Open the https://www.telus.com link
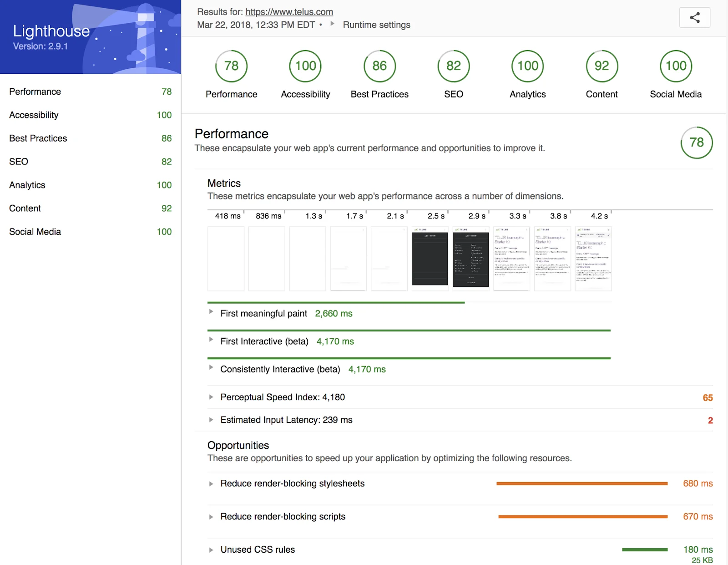Screen dimensions: 728x565 tap(289, 12)
